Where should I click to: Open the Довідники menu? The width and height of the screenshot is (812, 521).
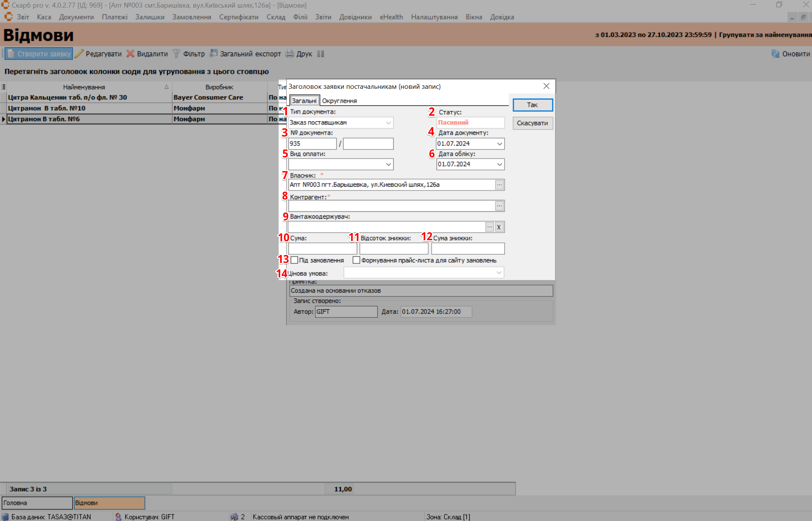click(x=355, y=17)
